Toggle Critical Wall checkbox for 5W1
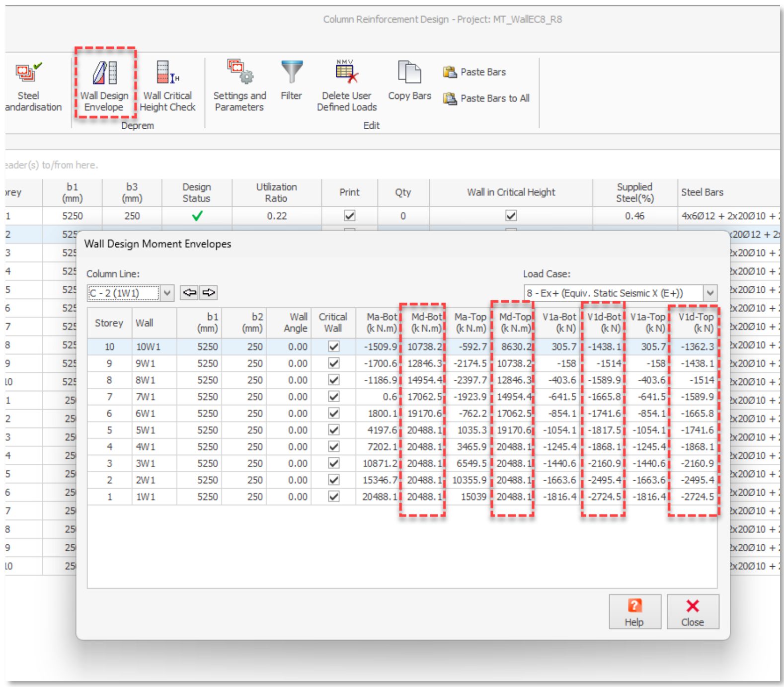 [x=334, y=430]
